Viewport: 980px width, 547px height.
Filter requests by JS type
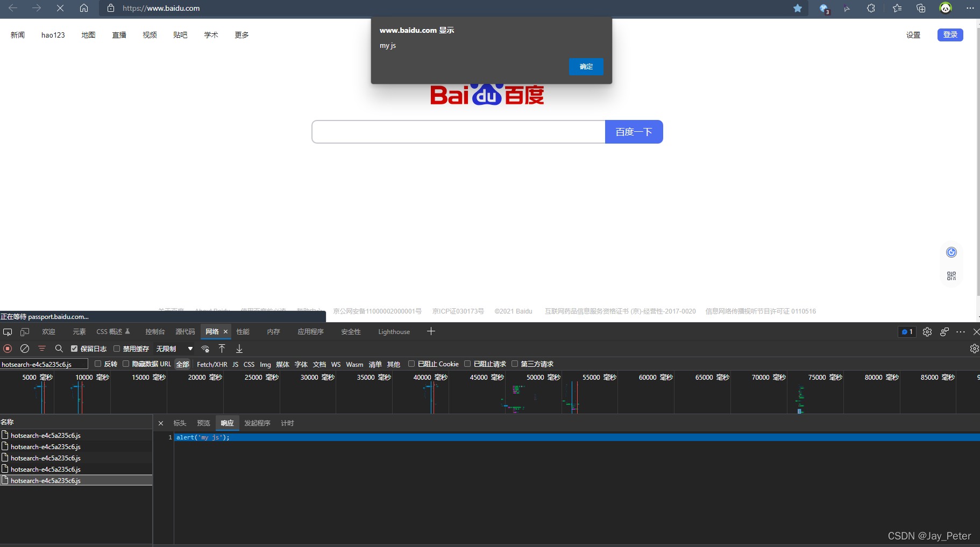pyautogui.click(x=235, y=364)
